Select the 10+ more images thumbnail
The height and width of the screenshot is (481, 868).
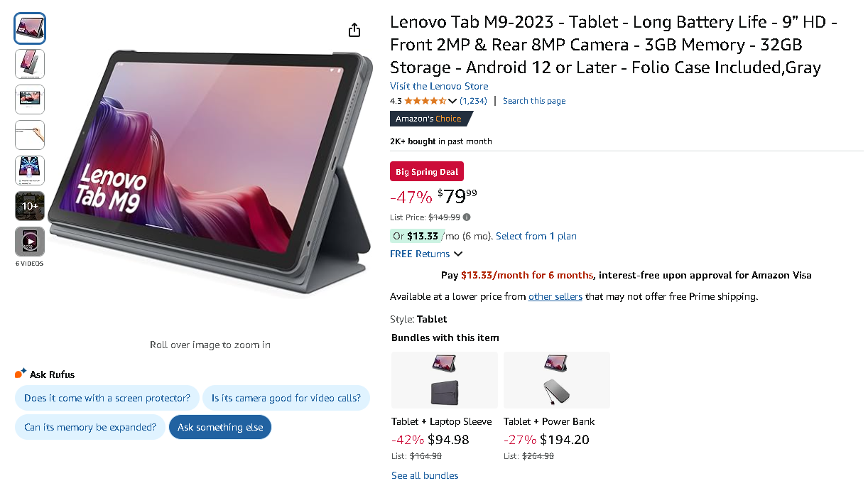click(30, 206)
